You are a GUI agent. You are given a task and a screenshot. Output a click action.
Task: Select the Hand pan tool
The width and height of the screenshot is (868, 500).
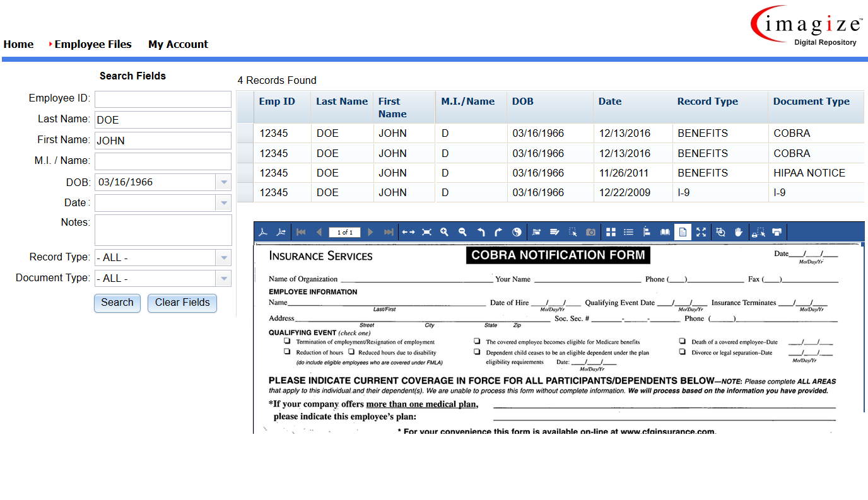coord(739,232)
